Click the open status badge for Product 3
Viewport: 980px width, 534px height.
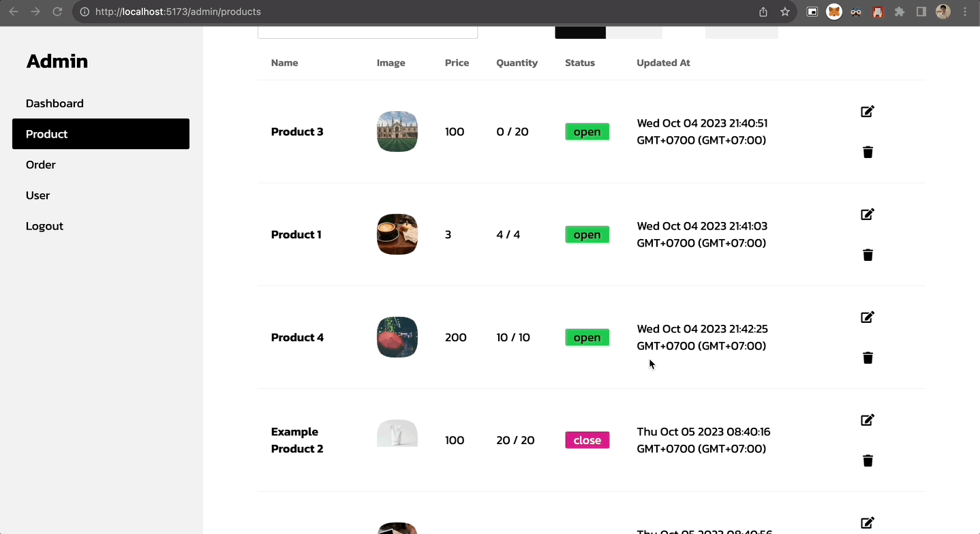[x=587, y=132]
